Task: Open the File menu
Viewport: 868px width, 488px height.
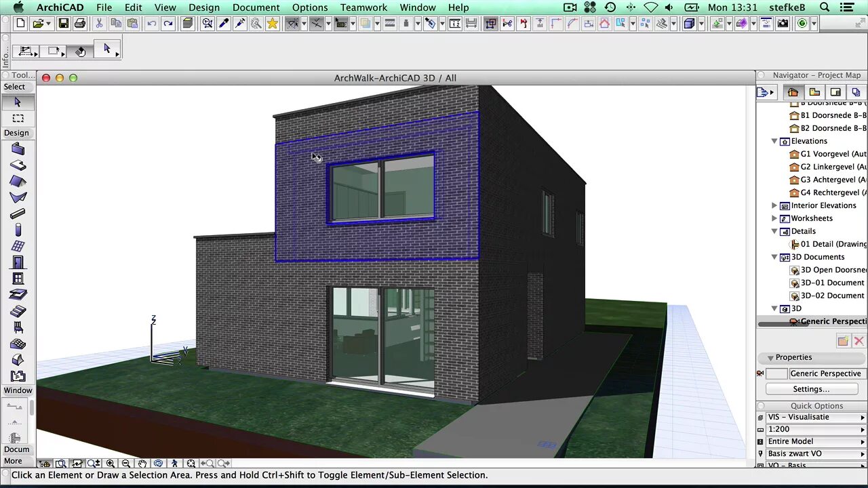Action: [x=104, y=7]
